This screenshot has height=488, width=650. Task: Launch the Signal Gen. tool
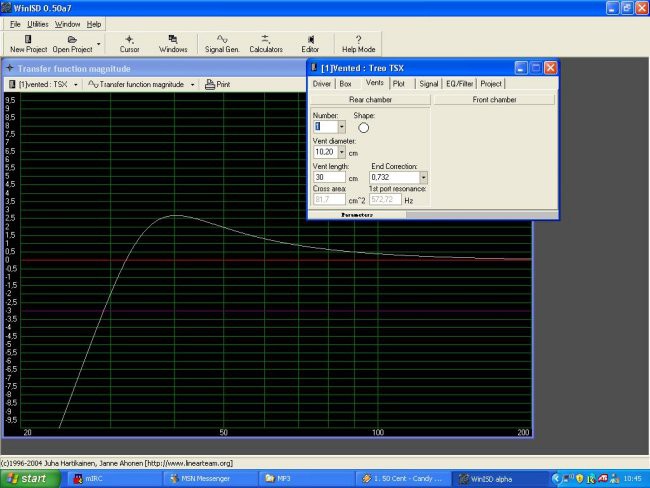tap(222, 44)
